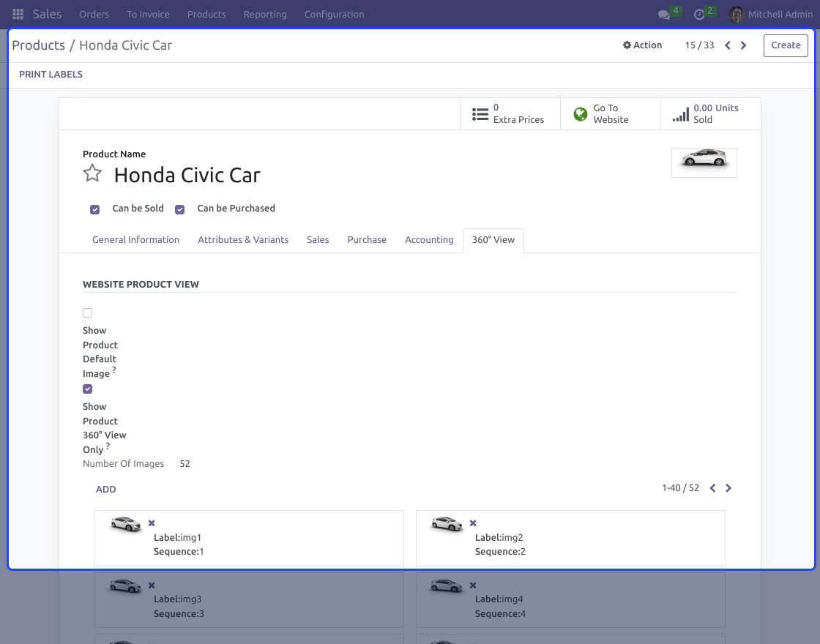Switch to Attributes & Variants tab
Viewport: 820px width, 644px height.
click(243, 240)
